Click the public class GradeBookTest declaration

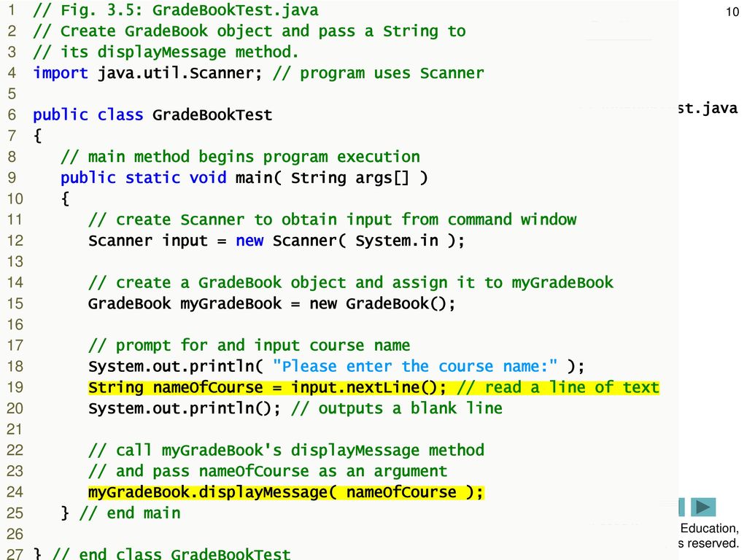point(152,114)
